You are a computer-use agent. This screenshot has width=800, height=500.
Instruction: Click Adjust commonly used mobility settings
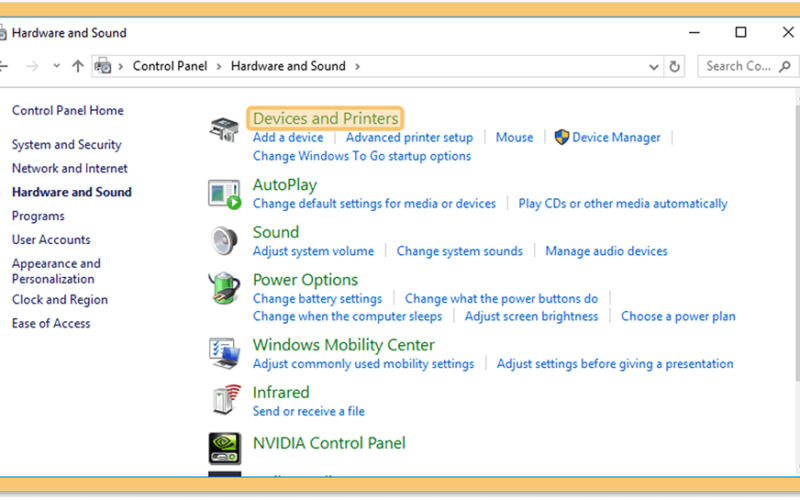pos(363,364)
